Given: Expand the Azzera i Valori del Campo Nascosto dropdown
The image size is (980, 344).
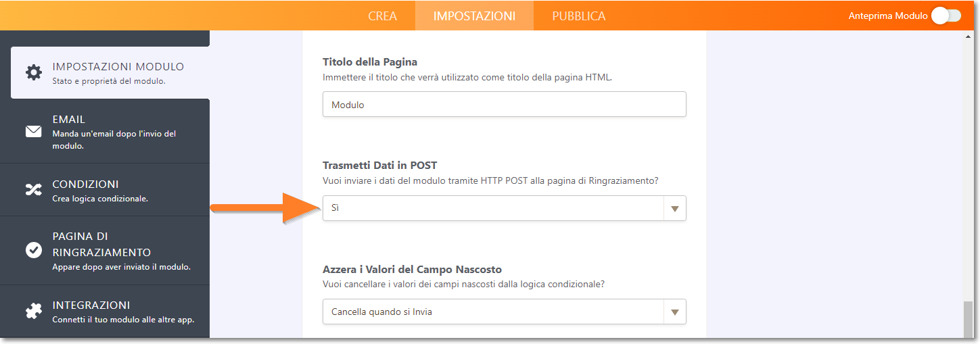Looking at the screenshot, I should (504, 312).
